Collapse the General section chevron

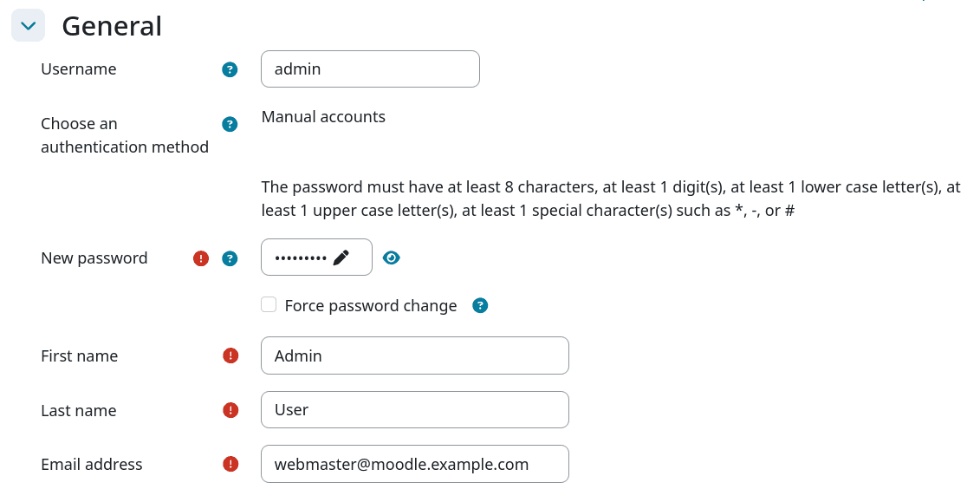(28, 25)
